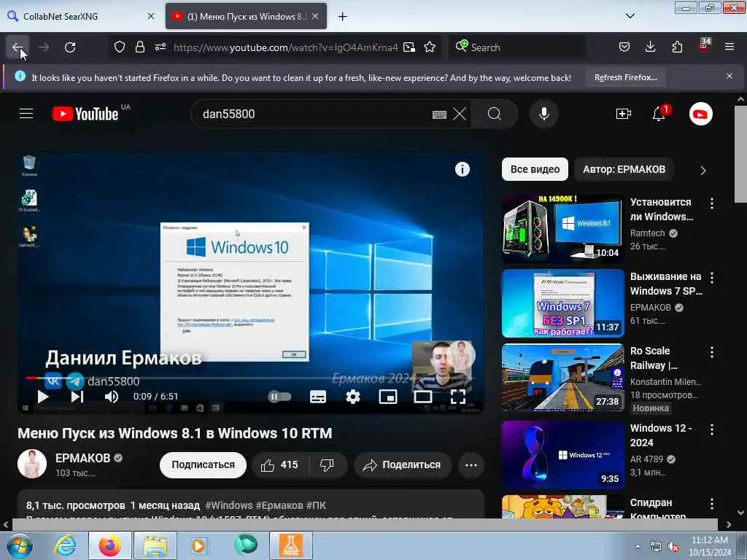
Task: Go to YouTube home via logo
Action: [85, 114]
